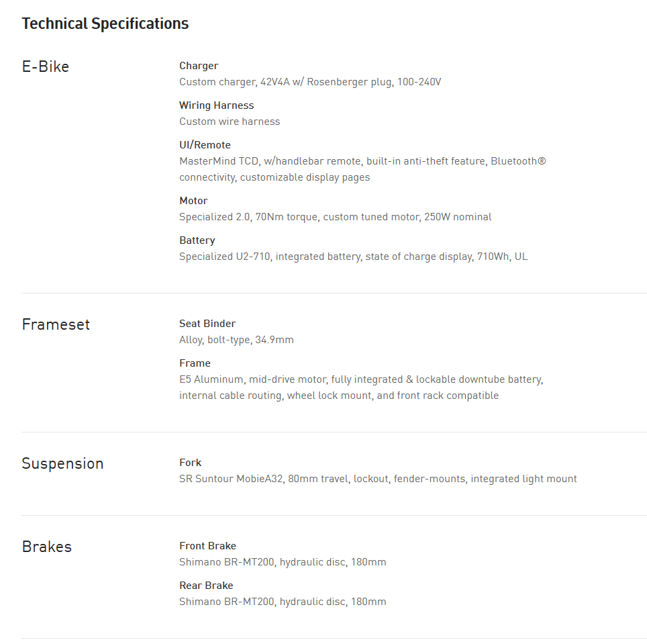Image resolution: width=647 pixels, height=644 pixels.
Task: Select the Battery spec label
Action: (197, 240)
